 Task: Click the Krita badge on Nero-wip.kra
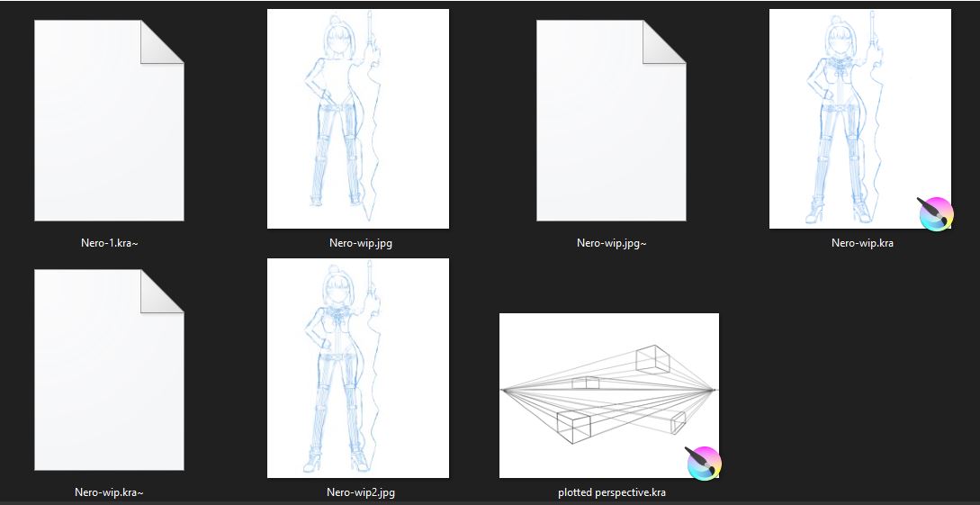pos(936,213)
